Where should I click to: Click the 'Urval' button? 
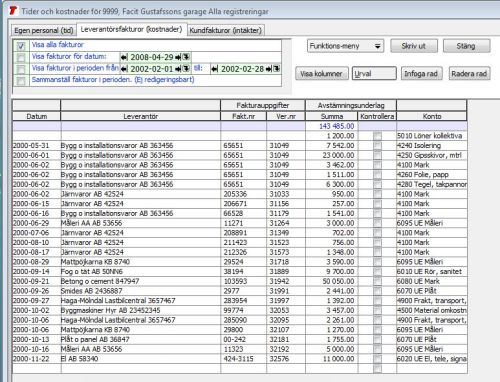374,74
